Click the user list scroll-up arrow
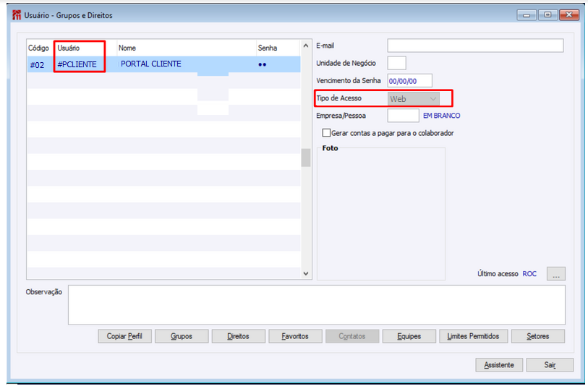The image size is (588, 386). (306, 46)
